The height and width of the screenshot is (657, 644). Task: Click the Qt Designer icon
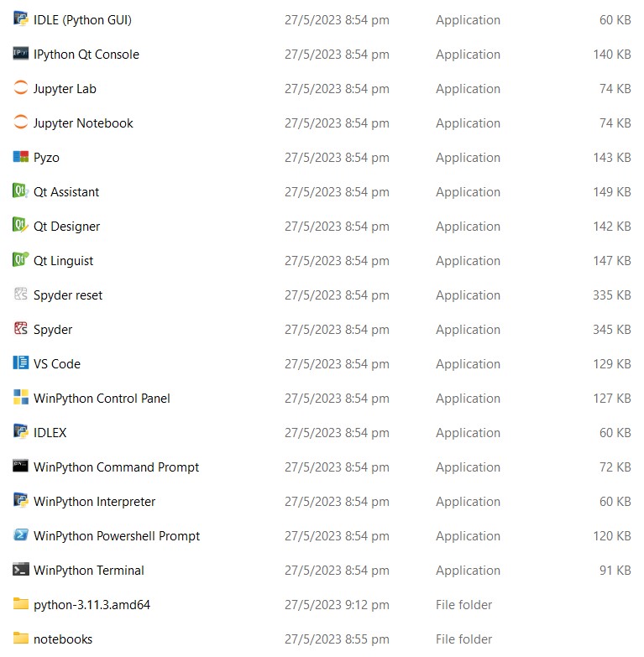tap(20, 226)
